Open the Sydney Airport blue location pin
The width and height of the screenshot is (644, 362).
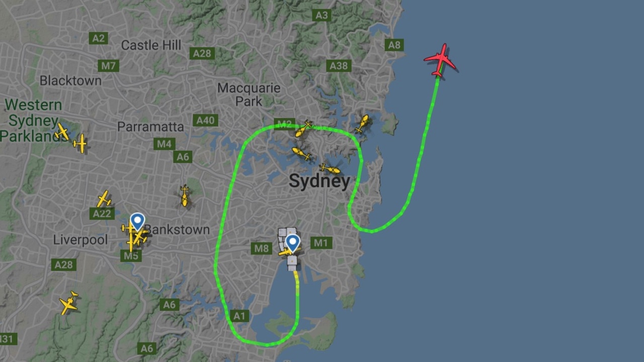pos(293,244)
